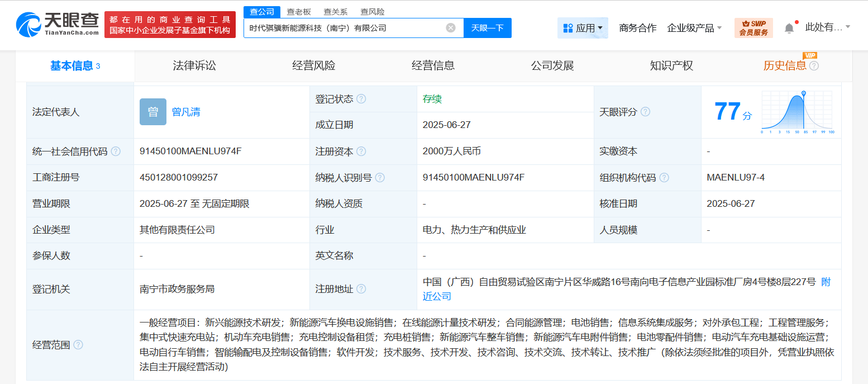The image size is (868, 384).
Task: Click the help icon beside 注册地址
Action: pyautogui.click(x=361, y=289)
